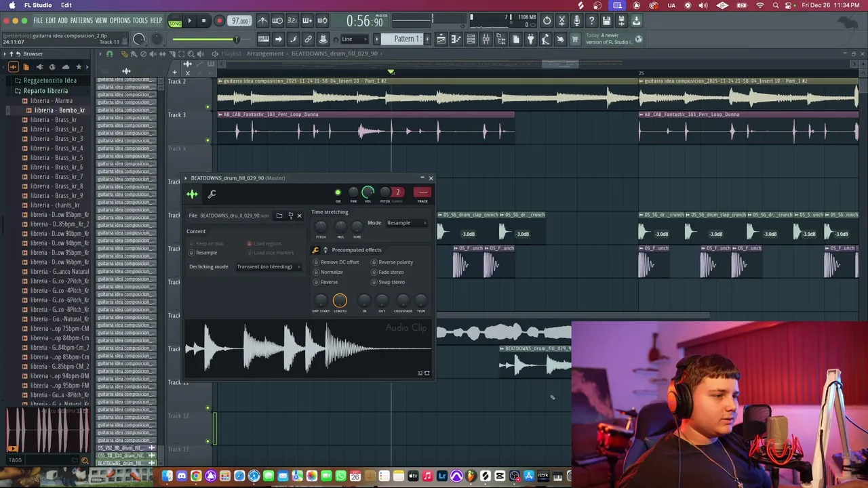This screenshot has height=488, width=868.
Task: Open sample file with folder icon
Action: [x=279, y=216]
